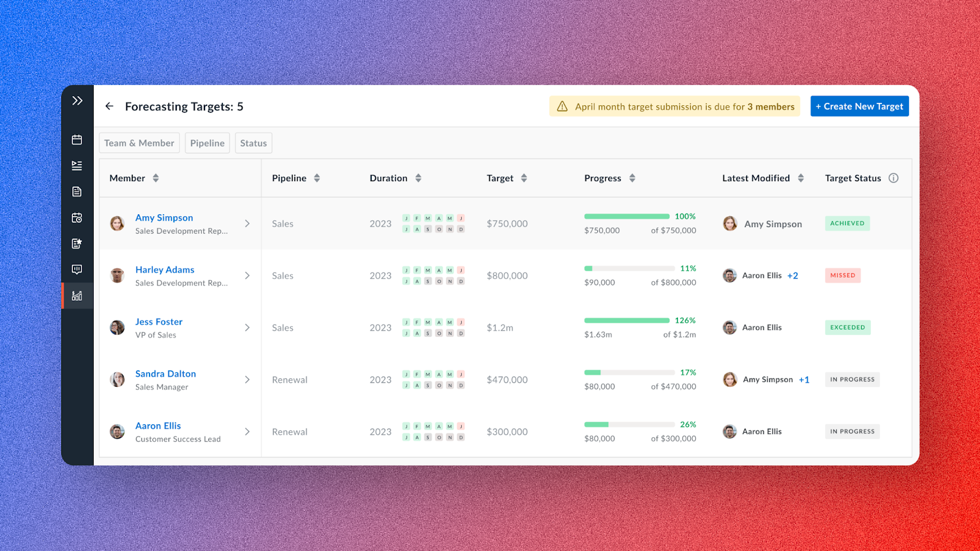This screenshot has height=551, width=980.
Task: Click the warning icon in the April banner
Action: (562, 106)
